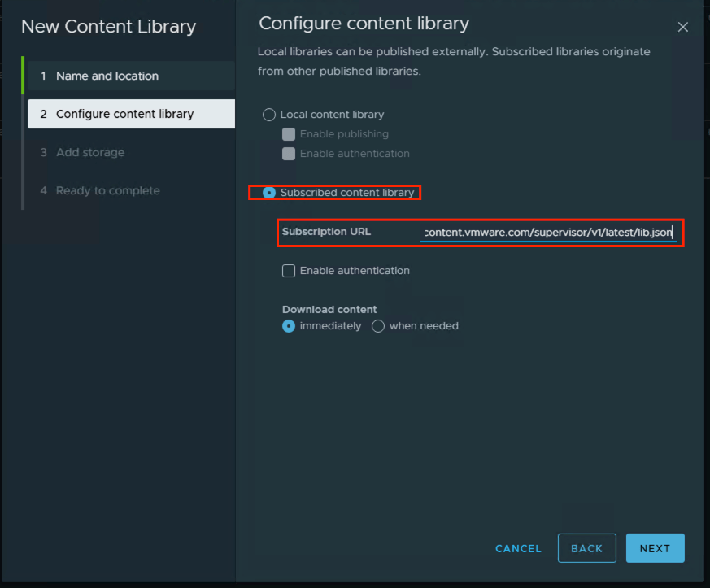Click the Download content section label
Screen dimensions: 710x588
click(x=329, y=309)
